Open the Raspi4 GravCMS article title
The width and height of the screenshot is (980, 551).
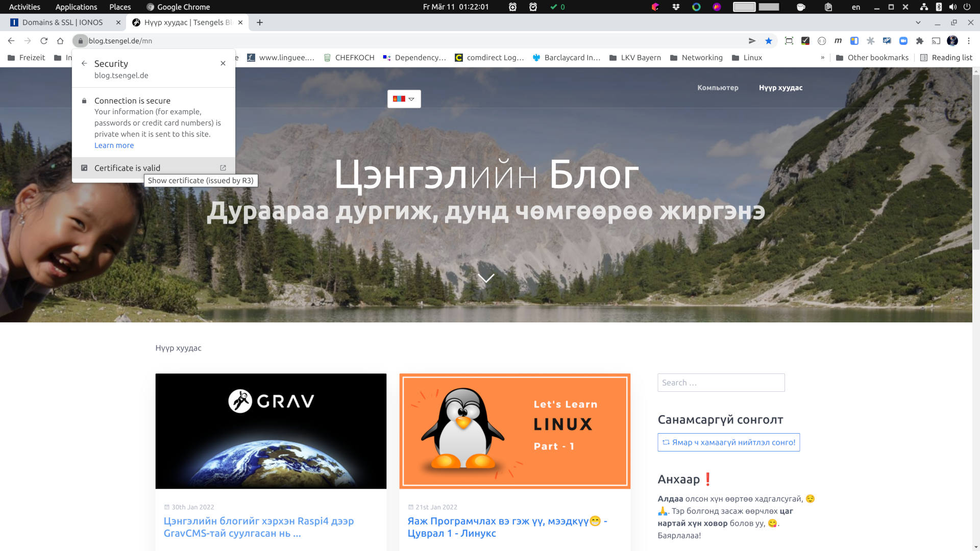tap(259, 527)
